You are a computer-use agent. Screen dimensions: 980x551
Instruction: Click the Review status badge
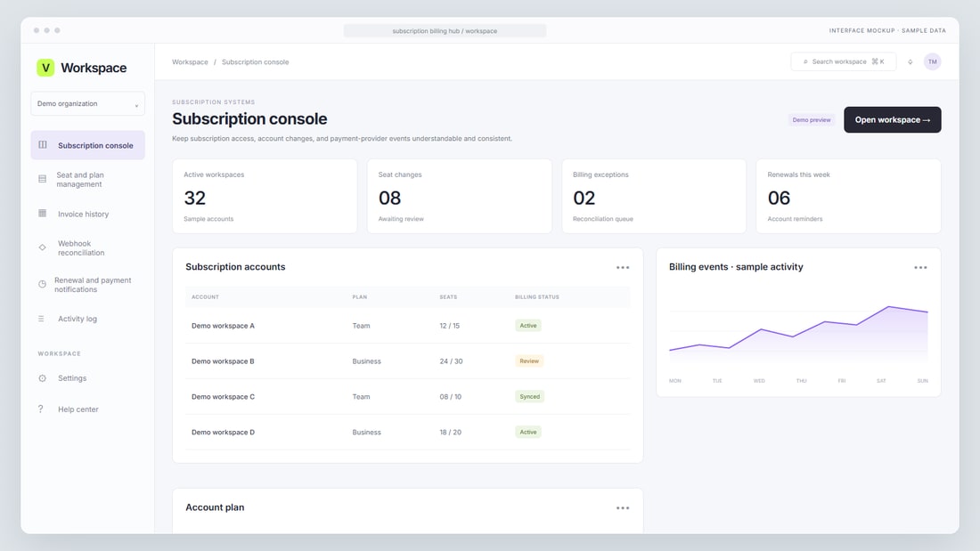coord(528,361)
